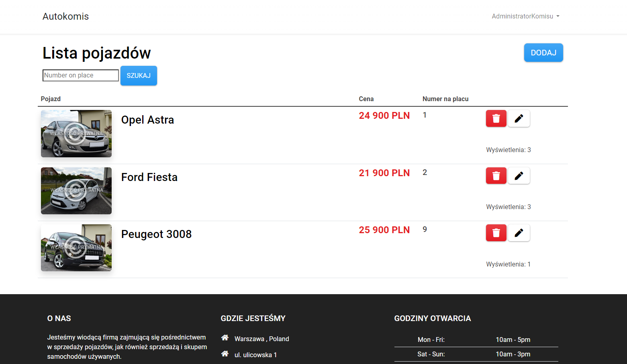Click the Warszawa, Poland address text
Image resolution: width=627 pixels, height=364 pixels.
pos(262,339)
